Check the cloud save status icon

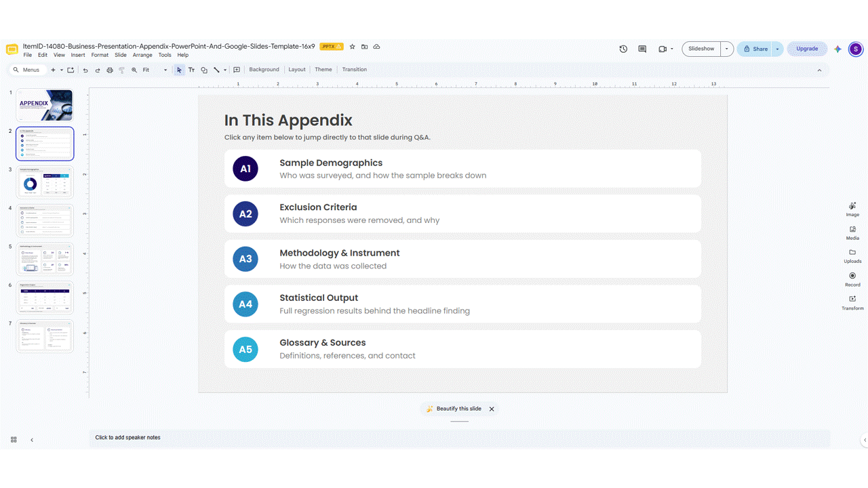coord(377,47)
